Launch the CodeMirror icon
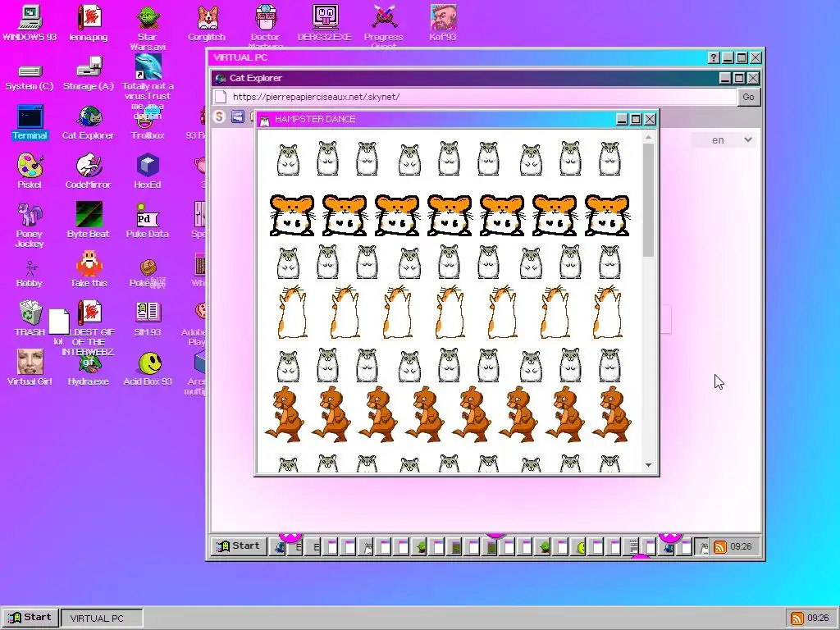840x630 pixels. point(89,166)
